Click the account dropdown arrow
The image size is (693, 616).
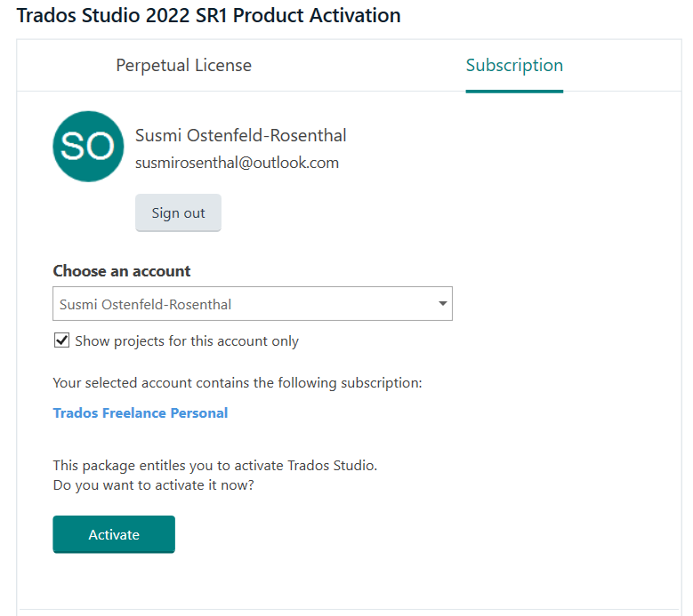click(x=442, y=303)
